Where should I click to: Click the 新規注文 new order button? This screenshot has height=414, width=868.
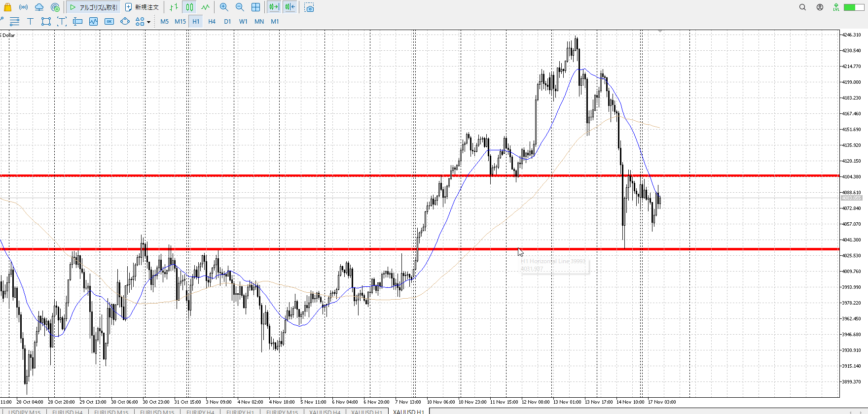(142, 7)
